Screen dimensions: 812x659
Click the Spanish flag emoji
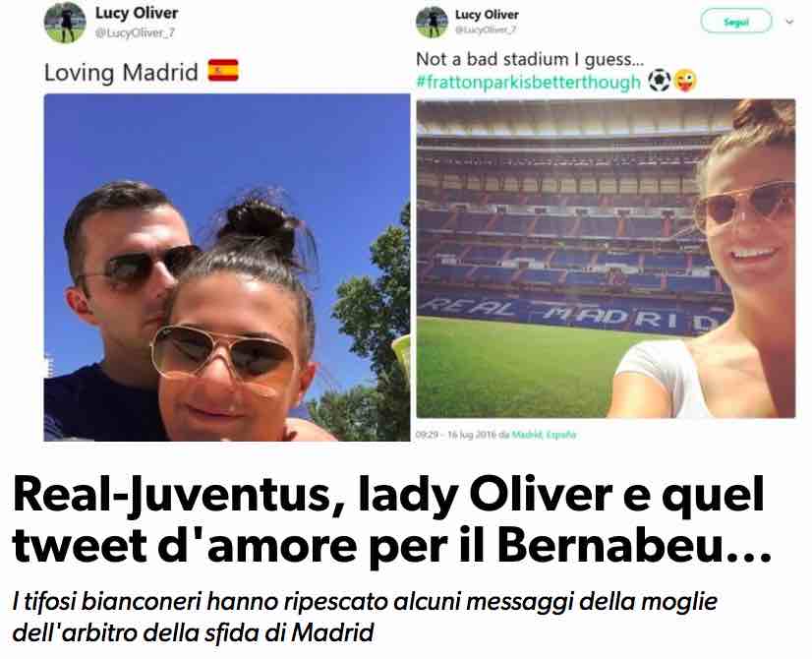tap(223, 71)
